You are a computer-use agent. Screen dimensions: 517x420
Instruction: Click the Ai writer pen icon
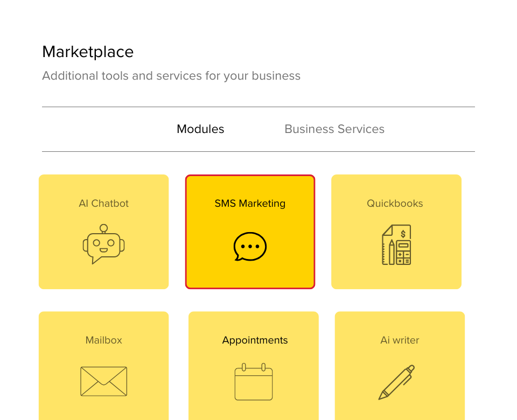coord(396,382)
